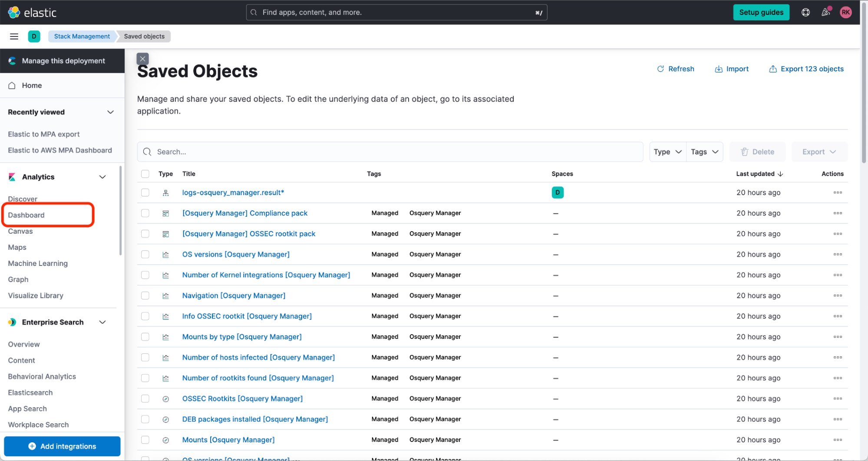Open the newsfeed notifications icon

point(825,12)
